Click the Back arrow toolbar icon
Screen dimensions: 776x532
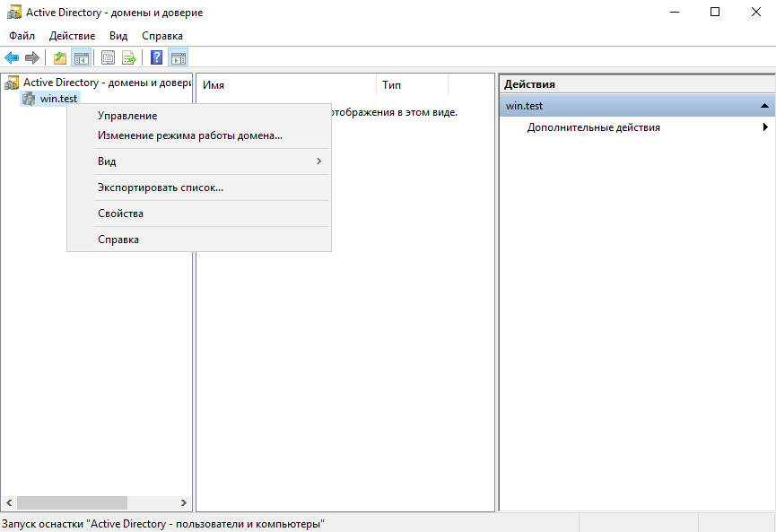coord(12,58)
